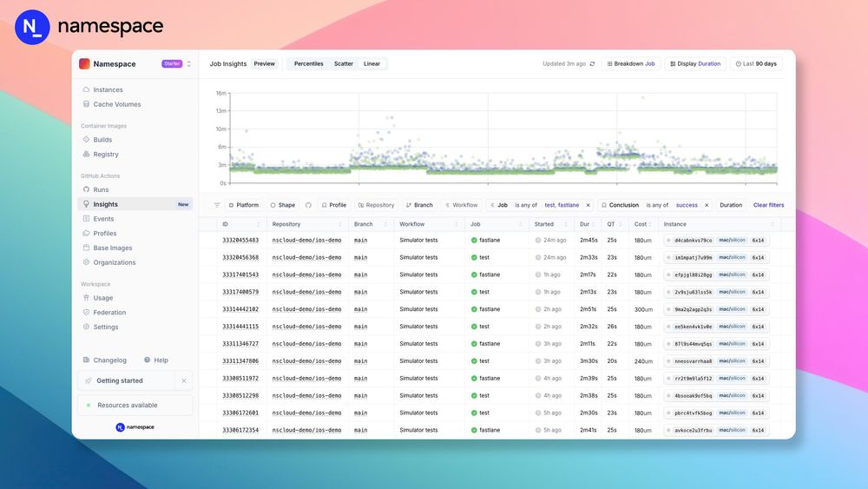Open Base Images in the sidebar
Image resolution: width=868 pixels, height=489 pixels.
tap(112, 248)
